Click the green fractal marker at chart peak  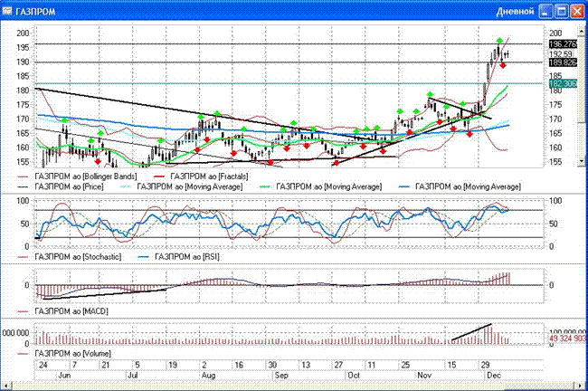[x=499, y=40]
